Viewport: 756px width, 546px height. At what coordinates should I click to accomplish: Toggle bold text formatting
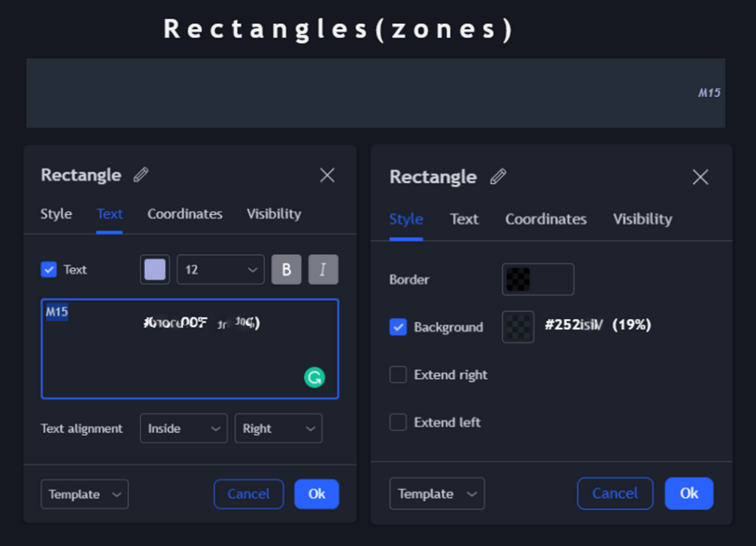point(286,269)
